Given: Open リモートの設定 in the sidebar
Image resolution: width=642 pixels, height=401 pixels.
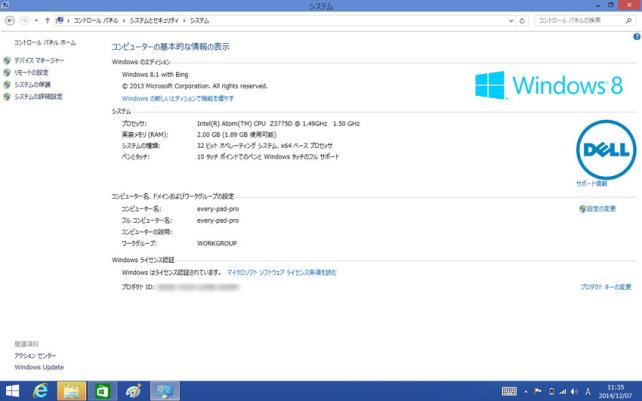Looking at the screenshot, I should point(32,72).
